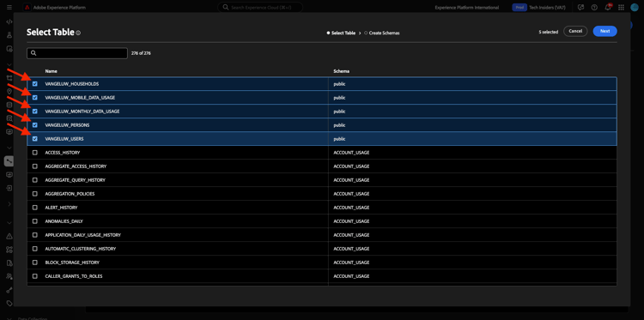Click the table search input field
This screenshot has height=320, width=644.
pos(77,53)
